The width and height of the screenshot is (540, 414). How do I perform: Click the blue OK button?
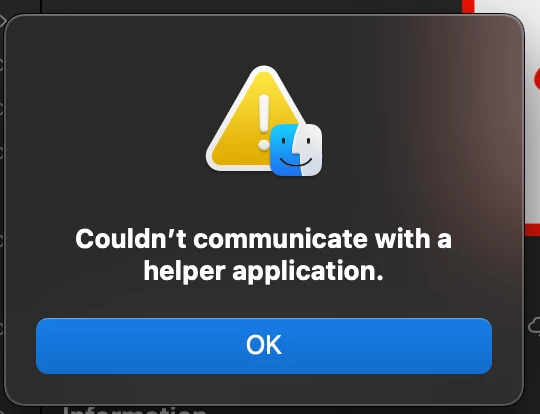[x=264, y=346]
